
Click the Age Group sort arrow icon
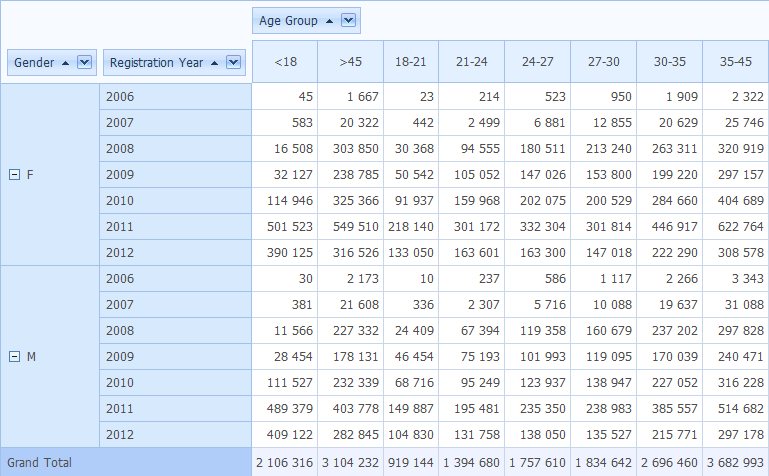click(330, 21)
